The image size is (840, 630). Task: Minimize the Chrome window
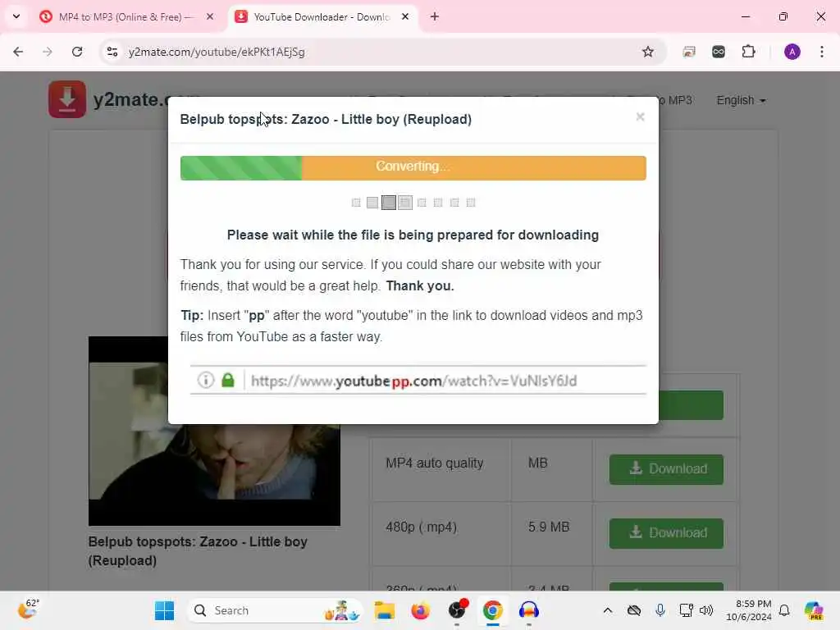pyautogui.click(x=745, y=16)
